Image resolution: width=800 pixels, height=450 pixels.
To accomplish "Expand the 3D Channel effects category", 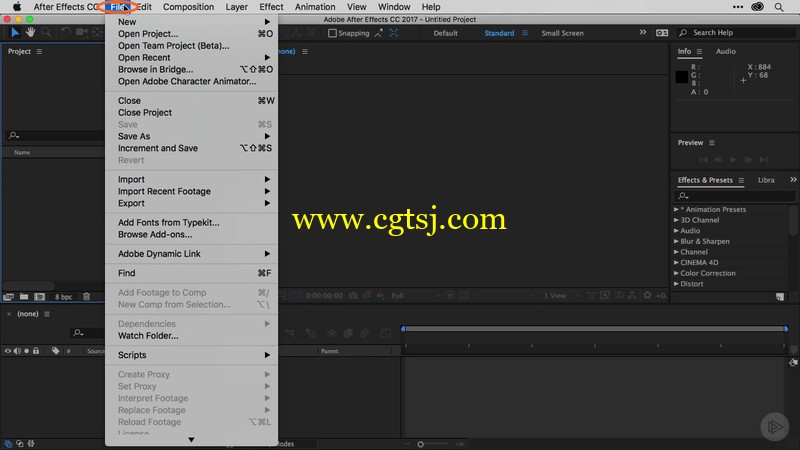I will 676,220.
